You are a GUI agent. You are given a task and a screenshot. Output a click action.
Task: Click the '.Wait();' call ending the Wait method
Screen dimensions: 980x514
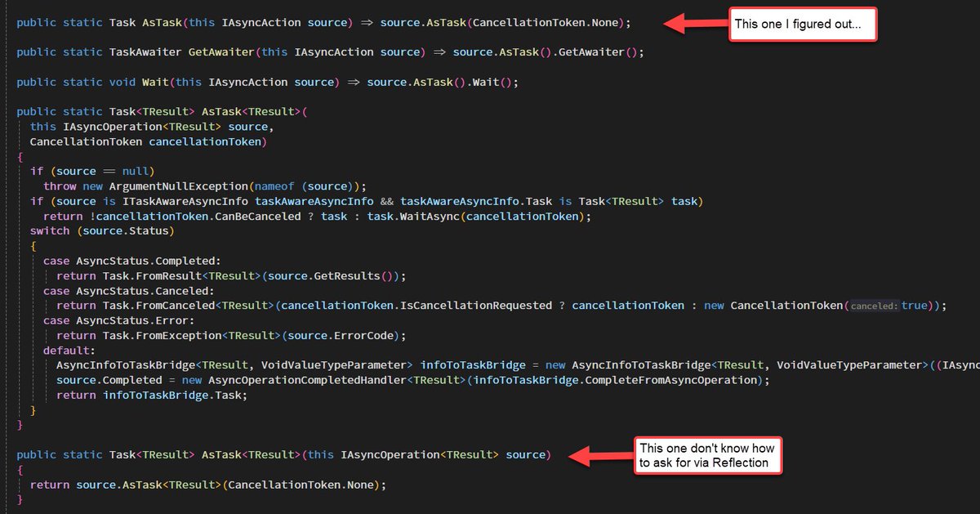[x=493, y=82]
